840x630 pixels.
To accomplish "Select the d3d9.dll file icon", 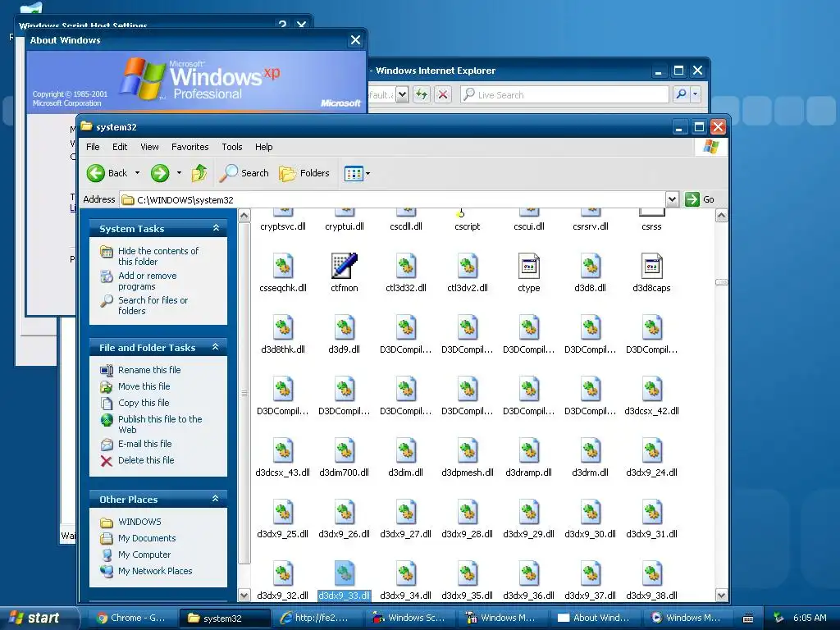I will coord(344,327).
